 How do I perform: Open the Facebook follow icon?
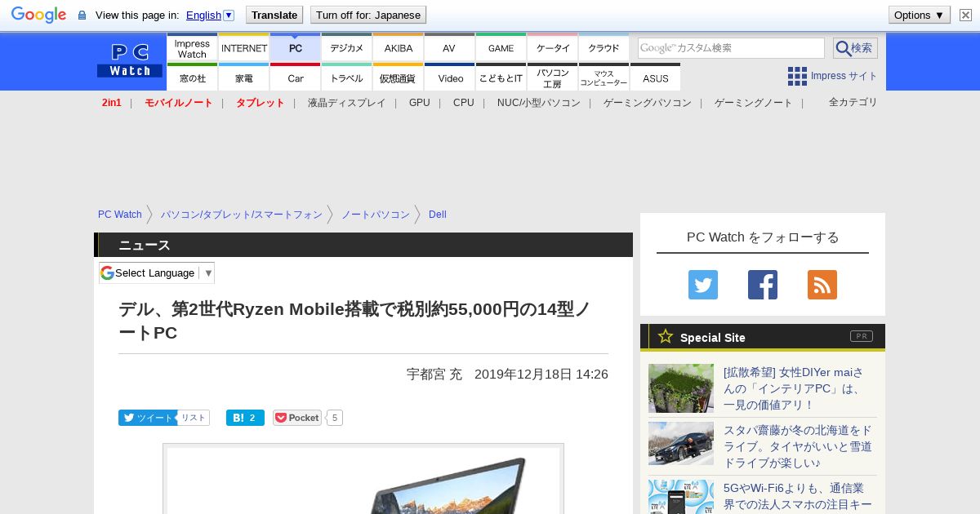click(763, 285)
